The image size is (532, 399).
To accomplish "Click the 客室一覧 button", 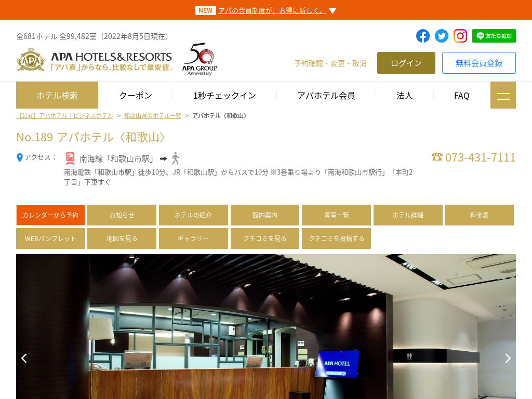I will coord(336,215).
